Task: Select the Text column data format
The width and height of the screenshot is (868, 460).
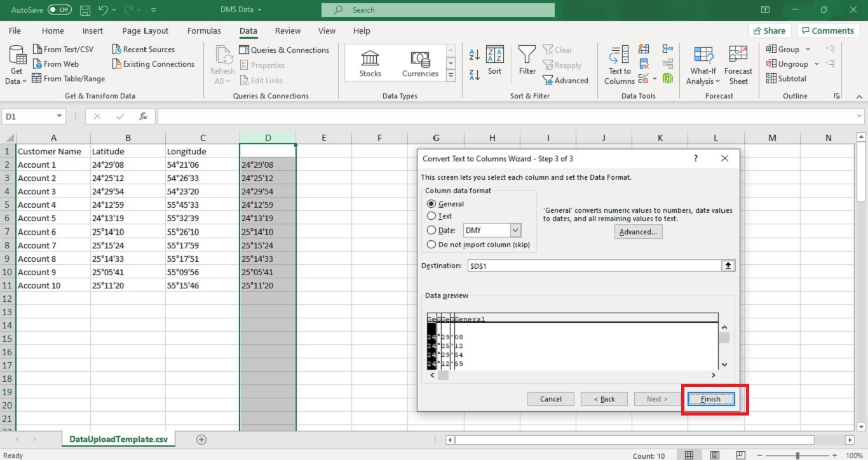Action: tap(433, 216)
